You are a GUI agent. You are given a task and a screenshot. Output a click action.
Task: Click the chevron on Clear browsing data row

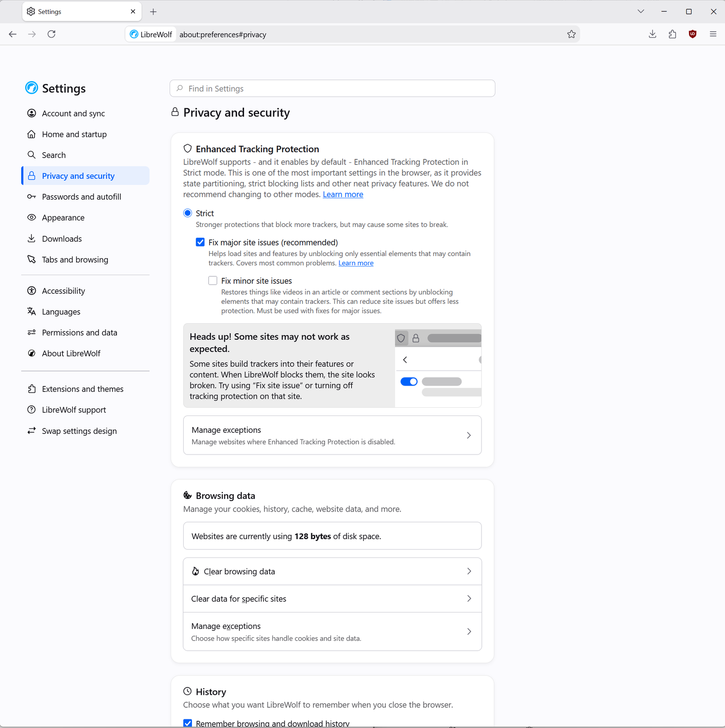pyautogui.click(x=469, y=571)
